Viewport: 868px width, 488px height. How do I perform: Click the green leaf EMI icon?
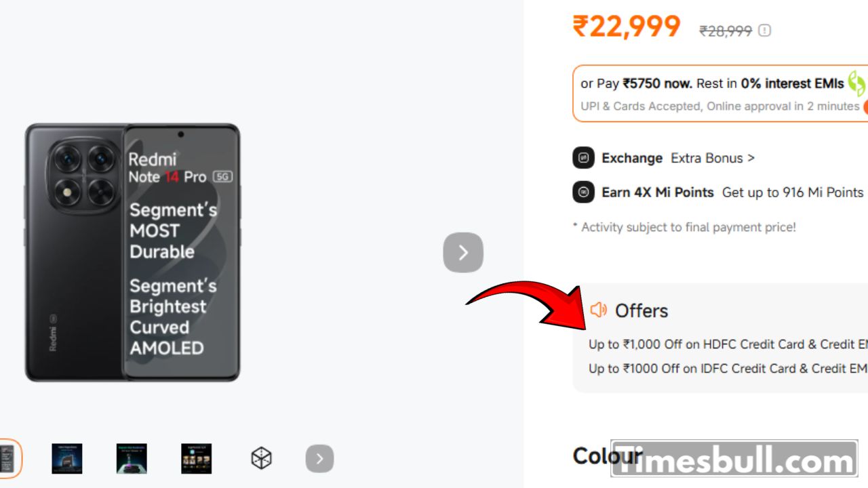(856, 83)
